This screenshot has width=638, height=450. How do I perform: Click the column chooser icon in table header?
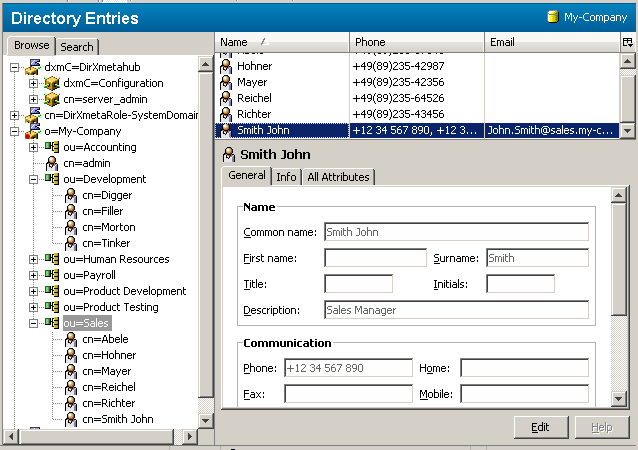click(627, 42)
